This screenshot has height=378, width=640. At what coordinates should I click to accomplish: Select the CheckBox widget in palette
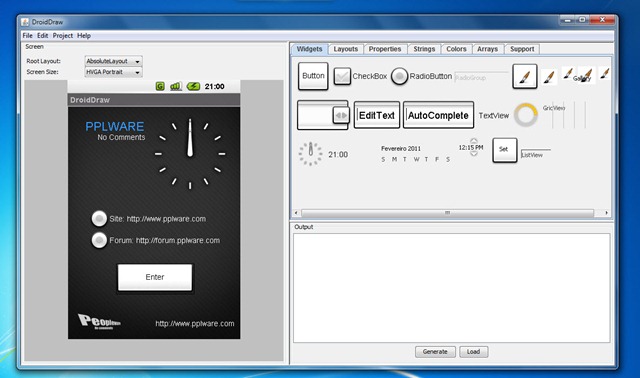(360, 76)
